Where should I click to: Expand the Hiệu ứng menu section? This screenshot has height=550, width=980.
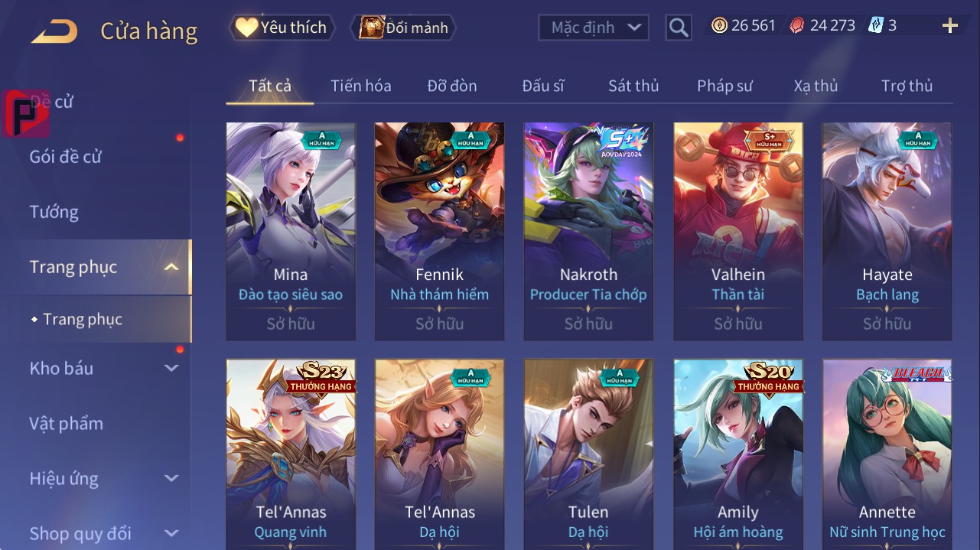(171, 479)
